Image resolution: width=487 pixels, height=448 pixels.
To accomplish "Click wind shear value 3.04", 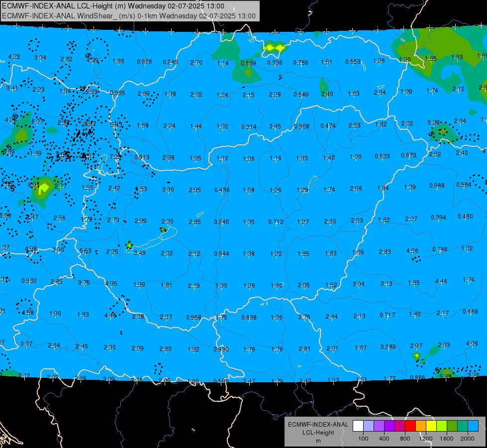I will click(359, 284).
